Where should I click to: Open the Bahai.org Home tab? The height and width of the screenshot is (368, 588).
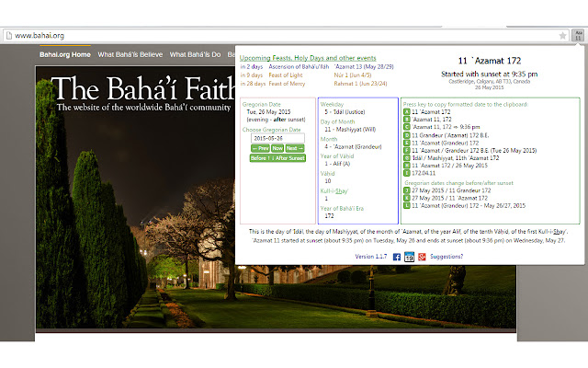click(x=65, y=54)
